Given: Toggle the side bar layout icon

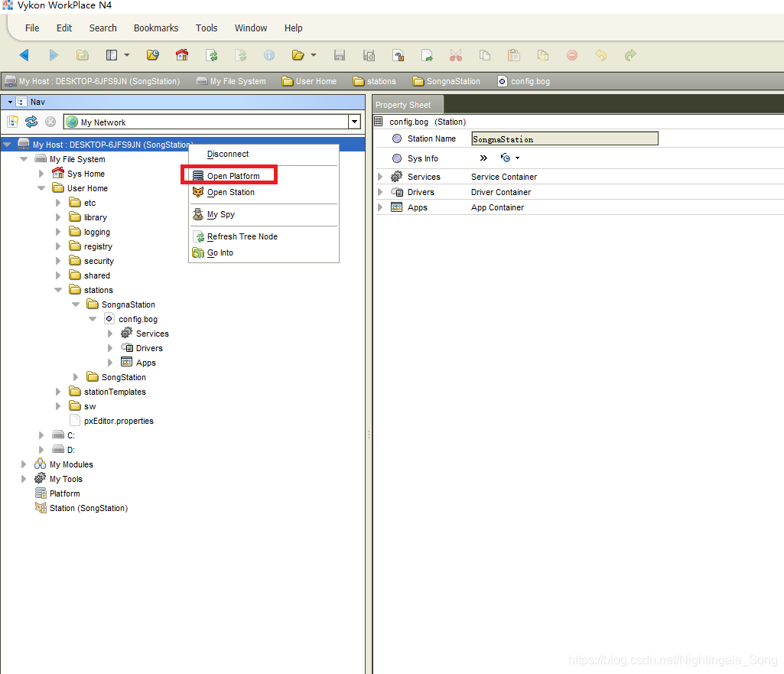Looking at the screenshot, I should click(112, 55).
